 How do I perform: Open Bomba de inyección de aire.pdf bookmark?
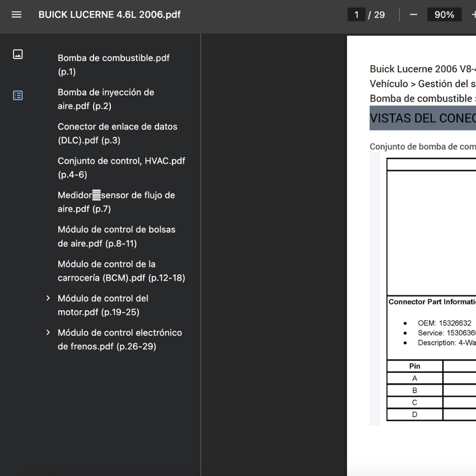click(106, 99)
